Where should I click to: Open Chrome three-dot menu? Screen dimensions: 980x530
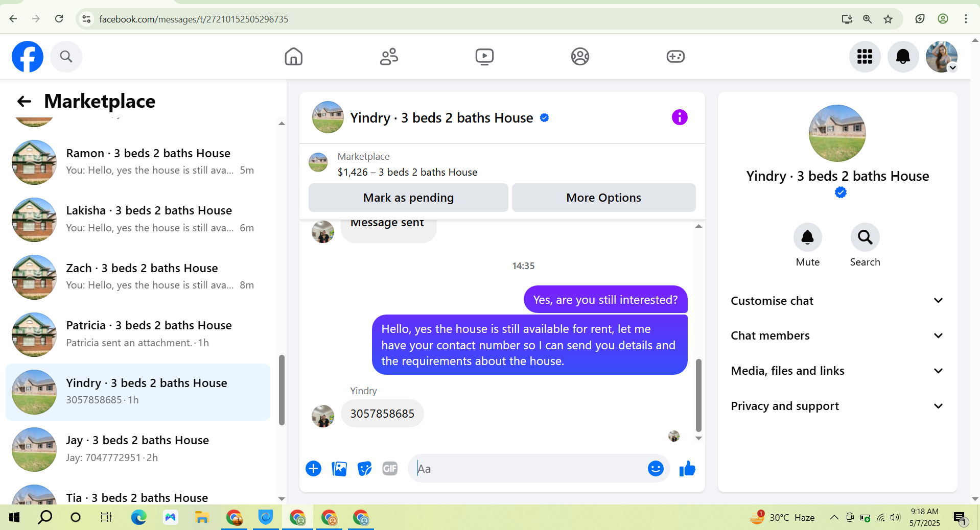(x=966, y=19)
